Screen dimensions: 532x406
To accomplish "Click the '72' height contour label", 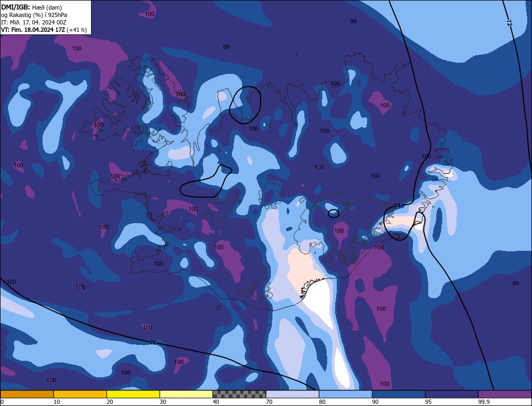I will (509, 22).
